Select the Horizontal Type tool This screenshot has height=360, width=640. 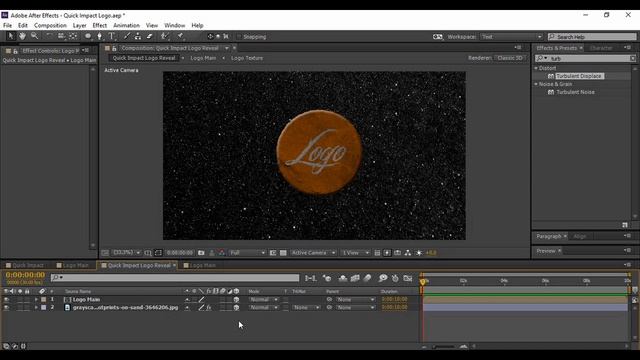coord(111,36)
